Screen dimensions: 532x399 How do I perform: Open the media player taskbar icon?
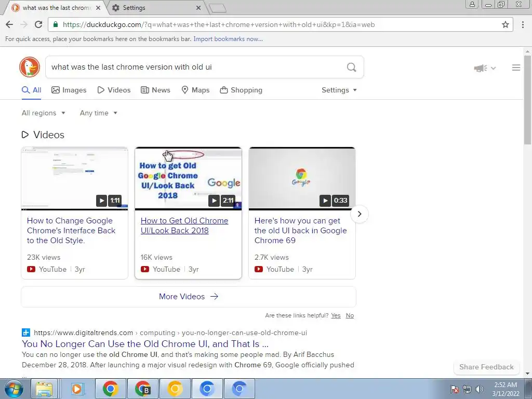tap(77, 389)
